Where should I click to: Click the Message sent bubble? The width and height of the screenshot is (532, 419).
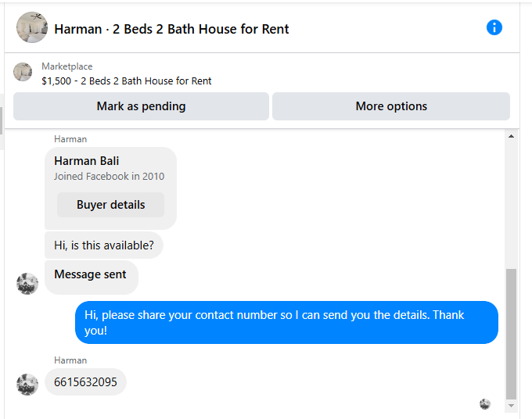[92, 278]
